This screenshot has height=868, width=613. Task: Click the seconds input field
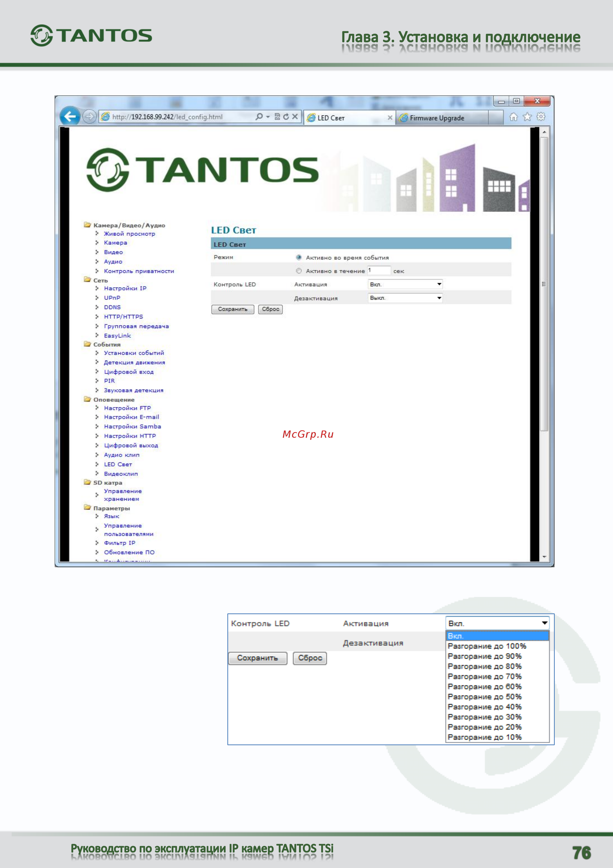pos(379,270)
